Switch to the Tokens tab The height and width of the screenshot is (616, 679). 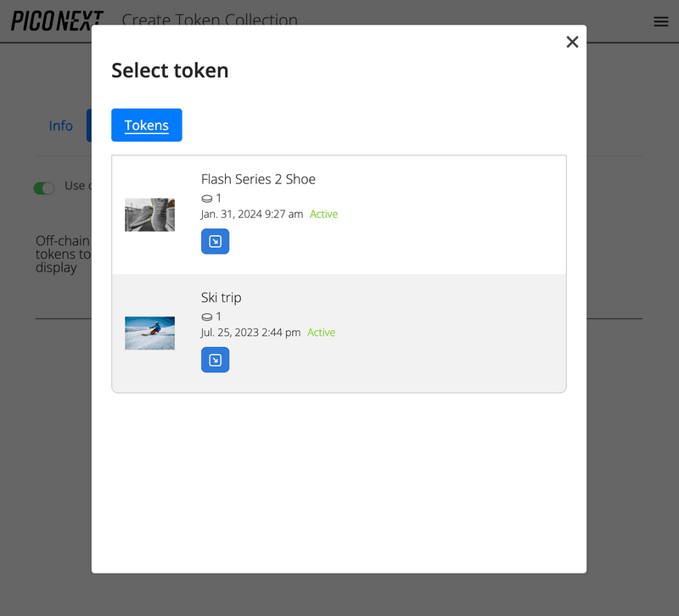click(x=146, y=125)
